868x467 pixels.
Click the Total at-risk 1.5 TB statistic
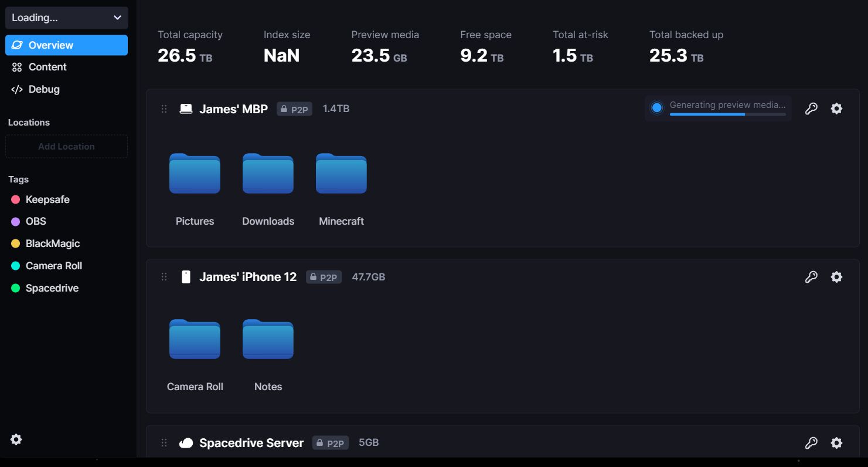(580, 47)
